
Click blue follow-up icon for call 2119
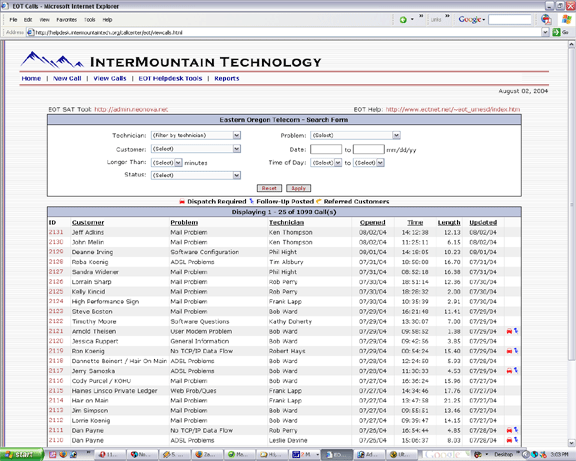[x=516, y=351]
